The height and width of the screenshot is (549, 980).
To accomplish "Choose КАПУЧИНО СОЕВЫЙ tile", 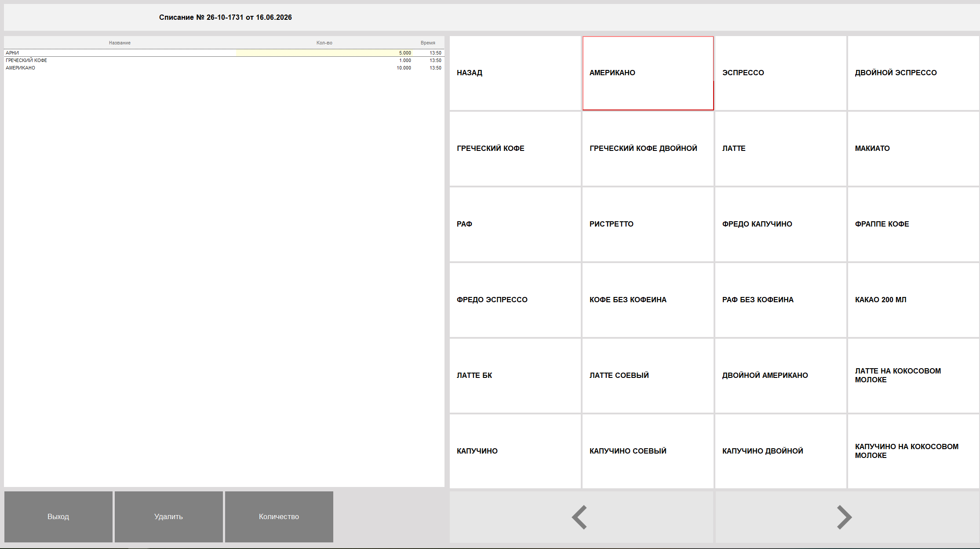I will click(648, 451).
